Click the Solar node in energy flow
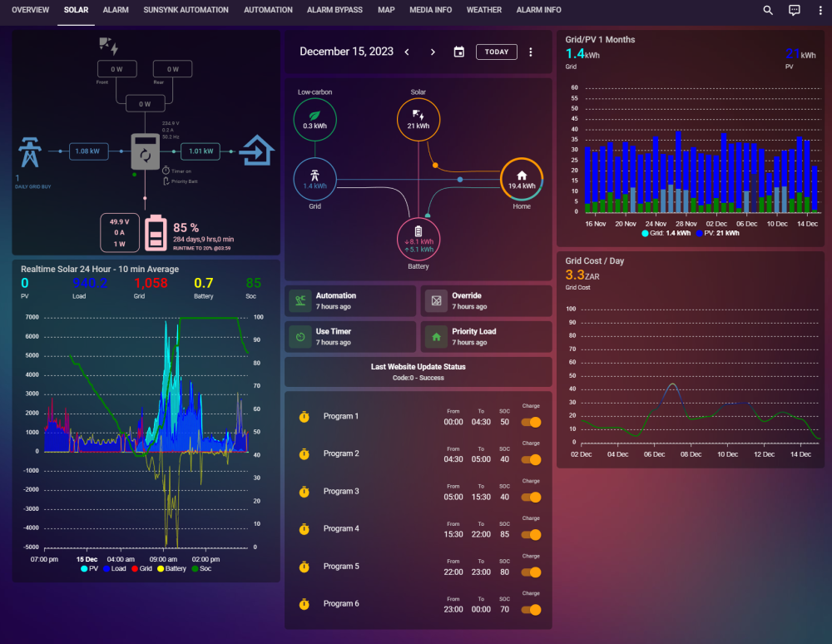The width and height of the screenshot is (832, 644). pyautogui.click(x=418, y=120)
